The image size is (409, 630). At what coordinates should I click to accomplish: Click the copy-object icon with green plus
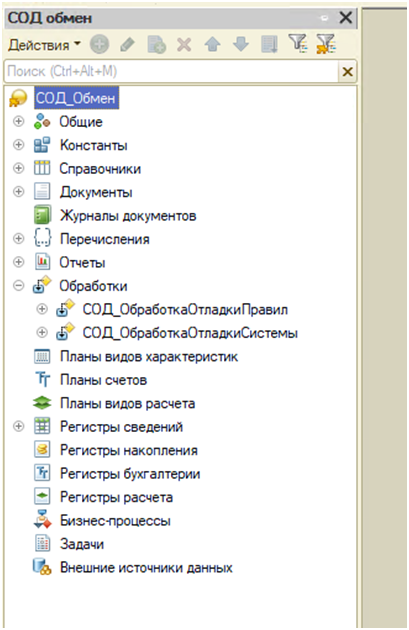pyautogui.click(x=156, y=44)
